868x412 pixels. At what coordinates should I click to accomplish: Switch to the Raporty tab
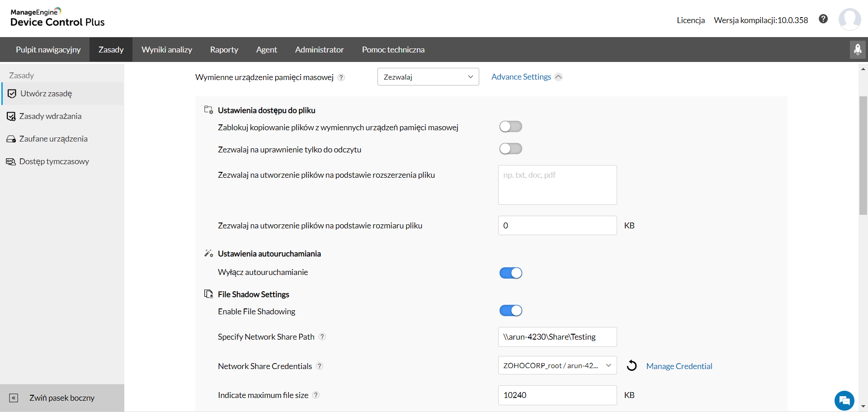(x=224, y=50)
